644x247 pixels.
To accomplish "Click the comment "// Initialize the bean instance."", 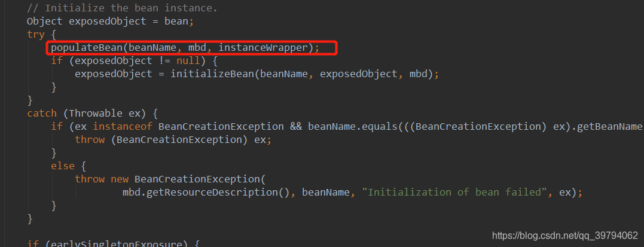I will [123, 8].
